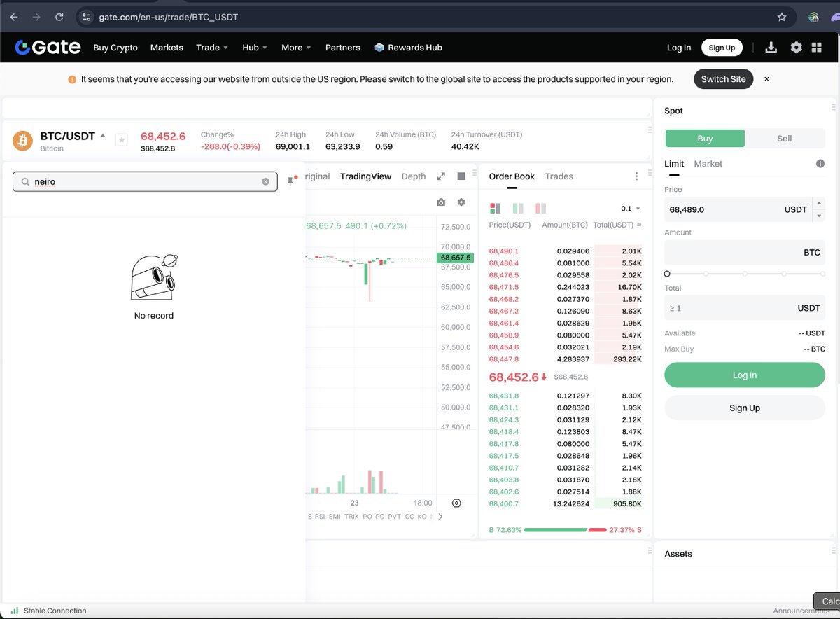Show only sell orders in order book
The image size is (840, 619).
click(x=540, y=208)
